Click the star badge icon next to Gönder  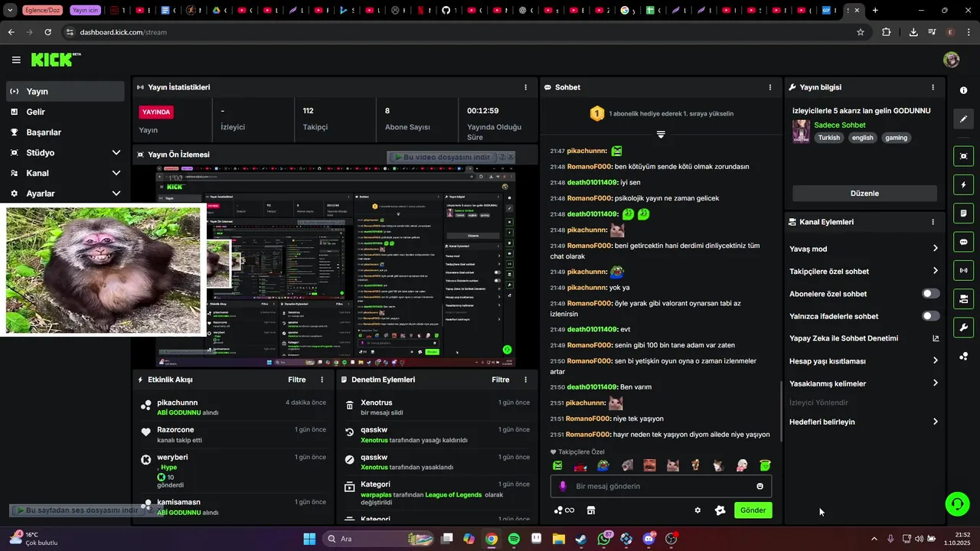[720, 510]
